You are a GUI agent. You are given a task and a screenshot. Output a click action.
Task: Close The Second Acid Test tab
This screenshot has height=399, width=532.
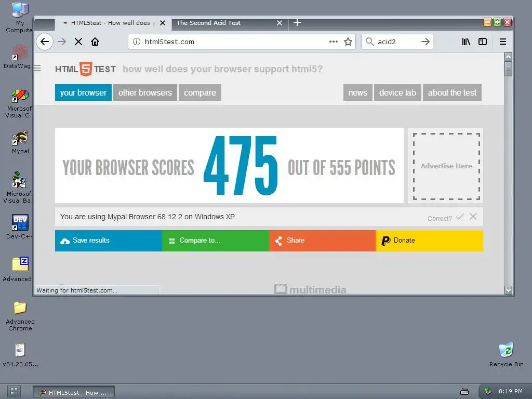point(279,23)
